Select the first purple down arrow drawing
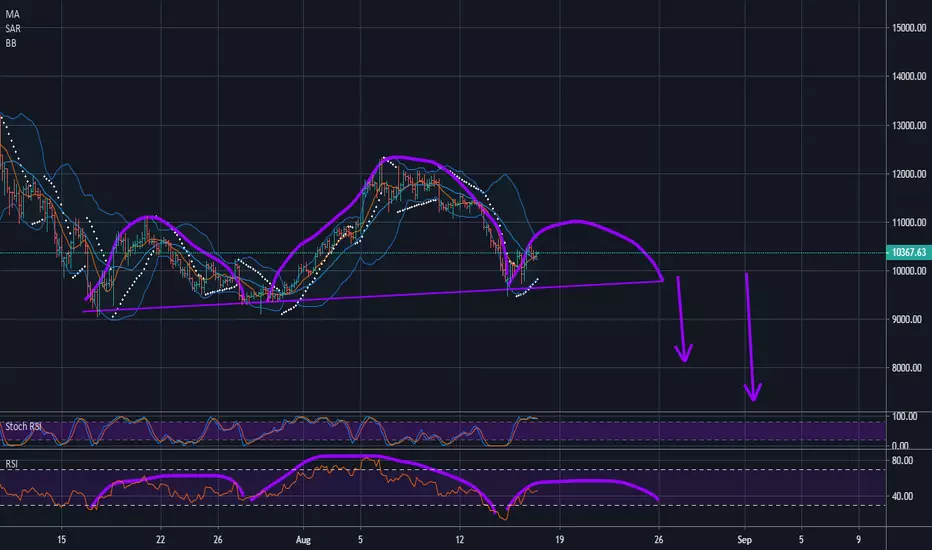 pyautogui.click(x=682, y=318)
